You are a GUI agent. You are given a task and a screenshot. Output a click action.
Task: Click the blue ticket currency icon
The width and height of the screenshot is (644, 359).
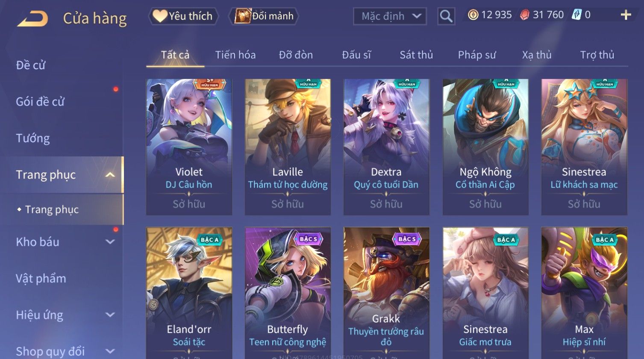pos(576,15)
